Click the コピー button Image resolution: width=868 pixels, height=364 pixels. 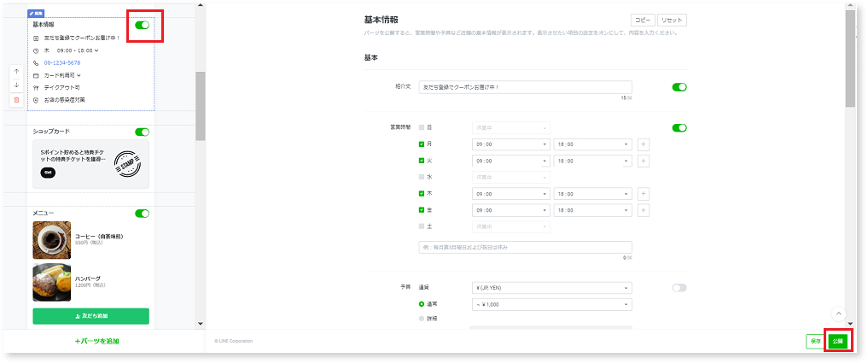(x=642, y=20)
